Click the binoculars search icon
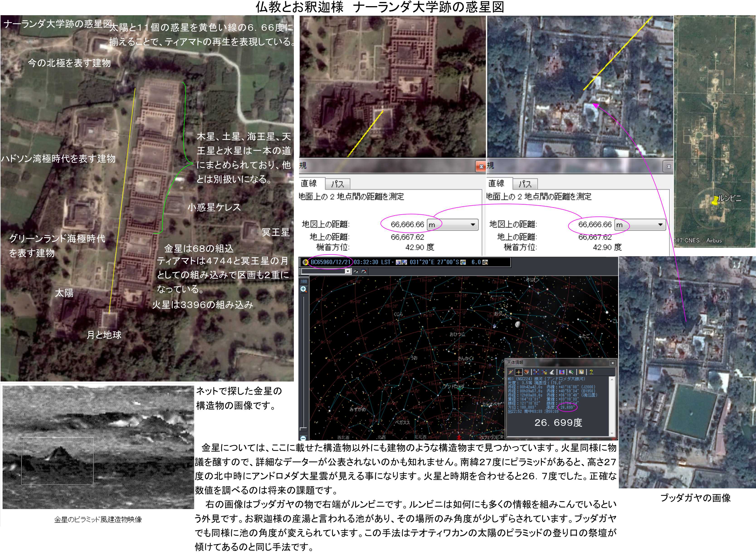Screen dimensions: 756x553 click(356, 271)
